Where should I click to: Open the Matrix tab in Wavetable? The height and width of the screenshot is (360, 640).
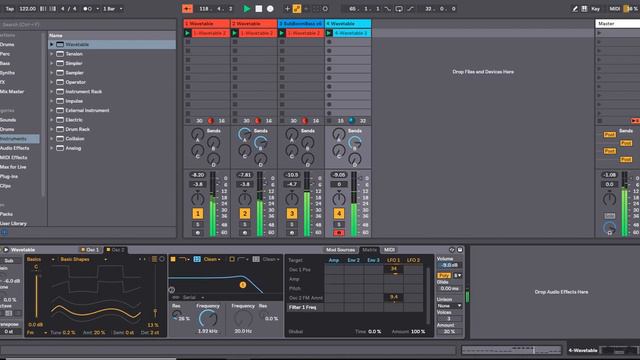[369, 249]
